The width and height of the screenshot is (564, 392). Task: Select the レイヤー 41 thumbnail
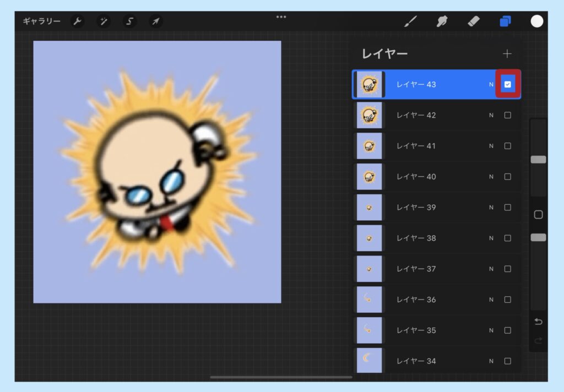click(x=369, y=146)
